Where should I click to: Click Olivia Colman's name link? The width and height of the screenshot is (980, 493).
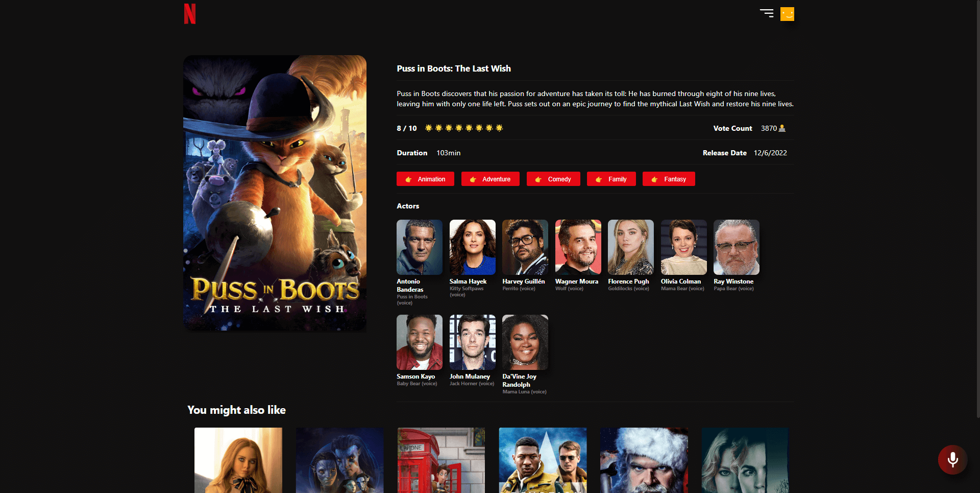pos(680,281)
